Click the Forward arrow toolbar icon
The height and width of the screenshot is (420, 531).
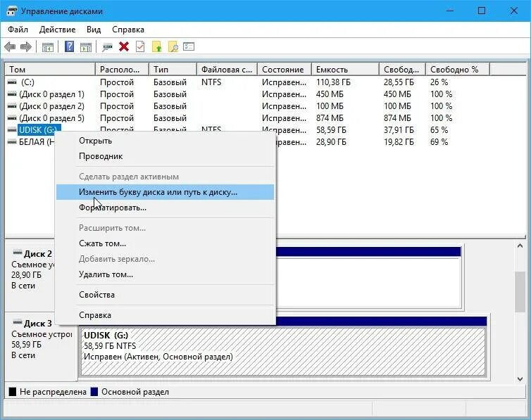tap(26, 46)
